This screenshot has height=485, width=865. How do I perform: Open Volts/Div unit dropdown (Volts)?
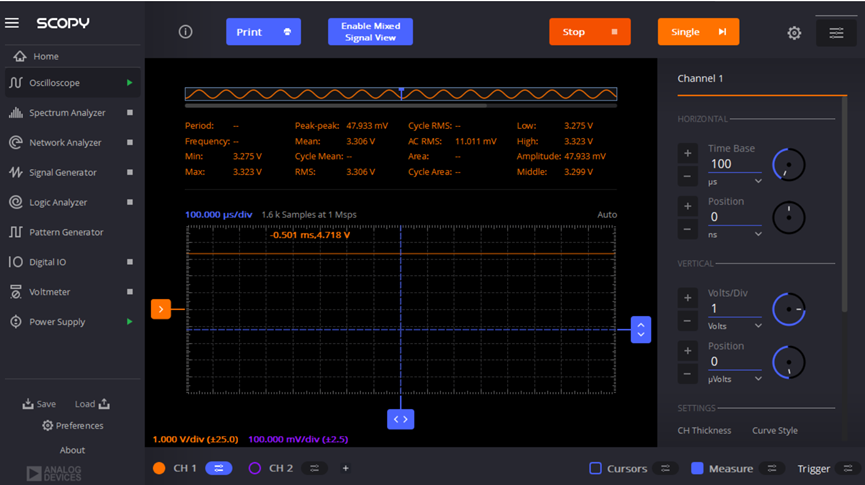[735, 326]
